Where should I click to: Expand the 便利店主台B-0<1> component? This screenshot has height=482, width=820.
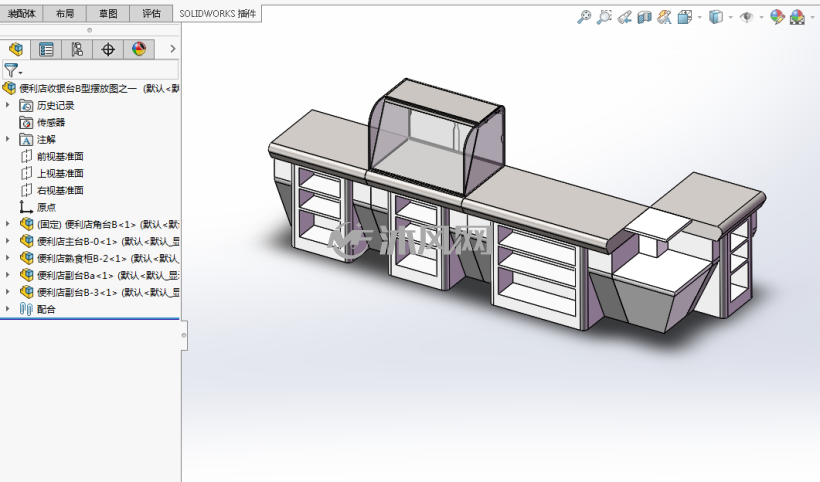point(7,241)
